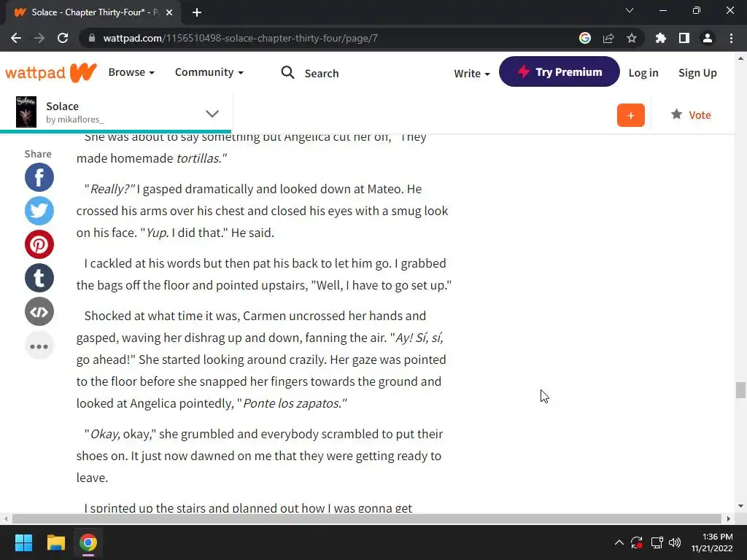Viewport: 747px width, 560px height.
Task: Click the italic phrase "Ay! Sí, sí,"
Action: [419, 338]
